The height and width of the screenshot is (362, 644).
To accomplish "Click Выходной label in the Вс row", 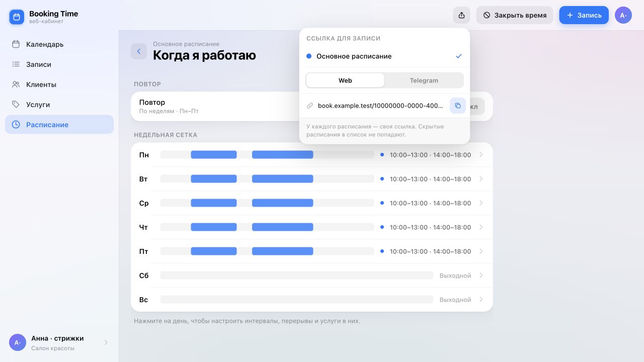I will coord(455,300).
